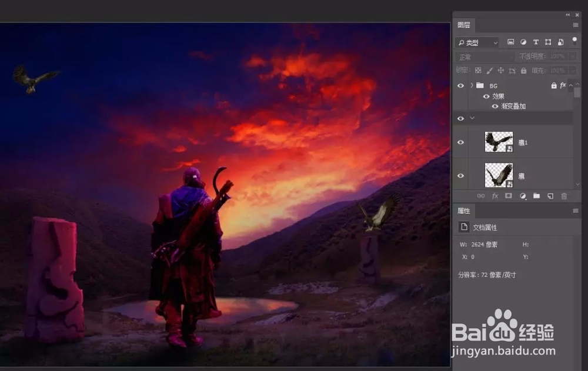Add a layer mask icon

[509, 196]
